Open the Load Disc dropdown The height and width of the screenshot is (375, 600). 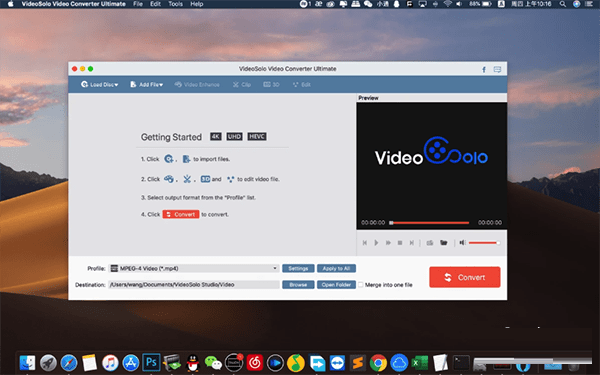tap(99, 84)
